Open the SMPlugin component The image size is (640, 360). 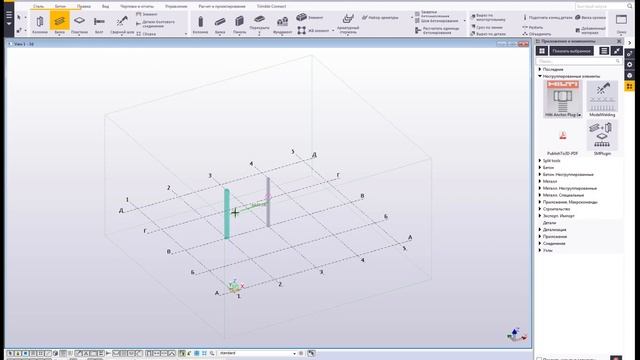tap(602, 138)
